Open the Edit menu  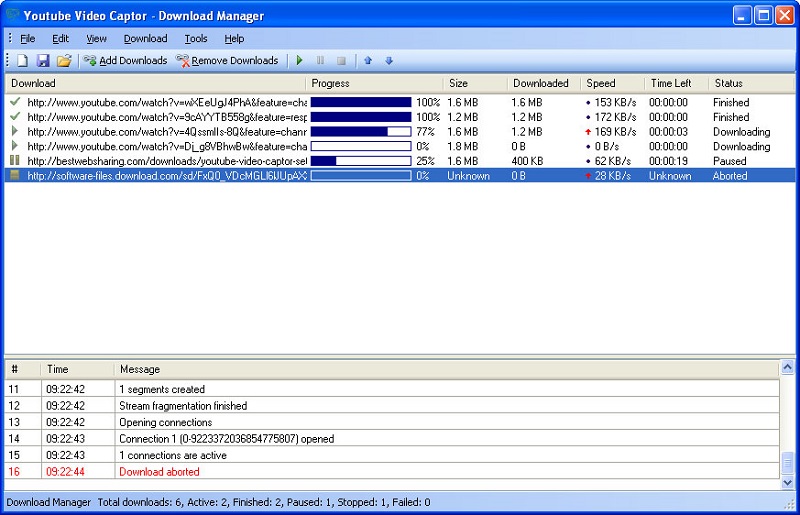pos(60,39)
